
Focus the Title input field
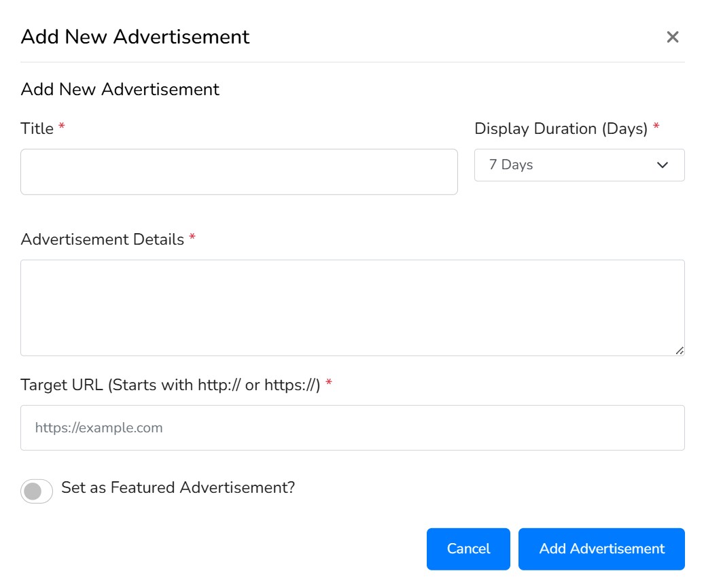click(239, 172)
